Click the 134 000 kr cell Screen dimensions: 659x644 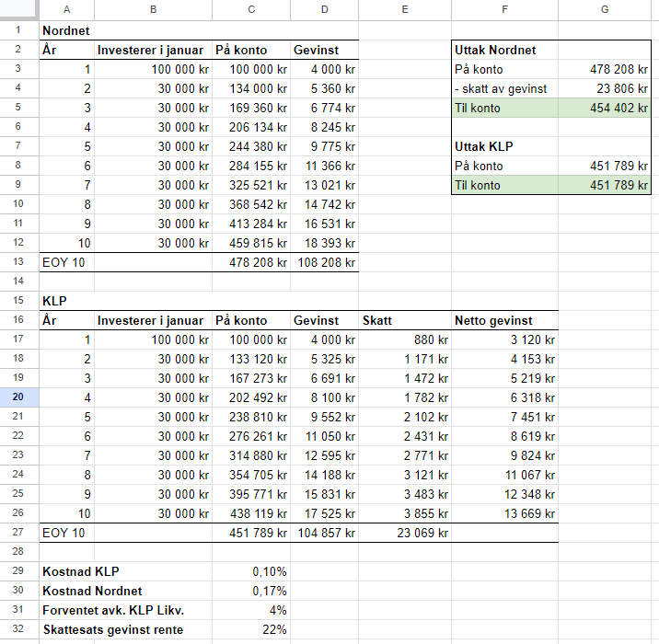point(251,88)
